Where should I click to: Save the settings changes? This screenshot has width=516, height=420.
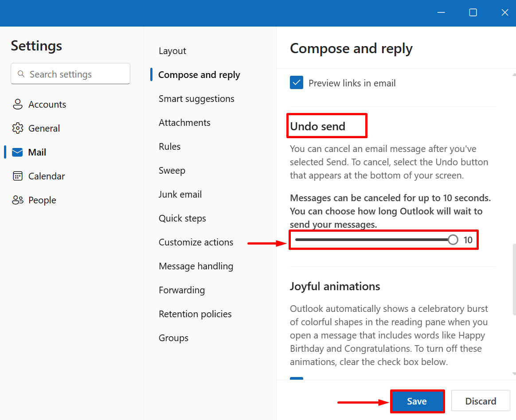pyautogui.click(x=417, y=401)
